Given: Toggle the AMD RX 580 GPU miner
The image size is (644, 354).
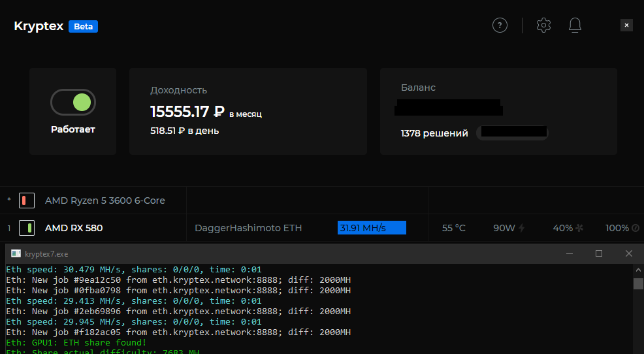Looking at the screenshot, I should point(27,228).
